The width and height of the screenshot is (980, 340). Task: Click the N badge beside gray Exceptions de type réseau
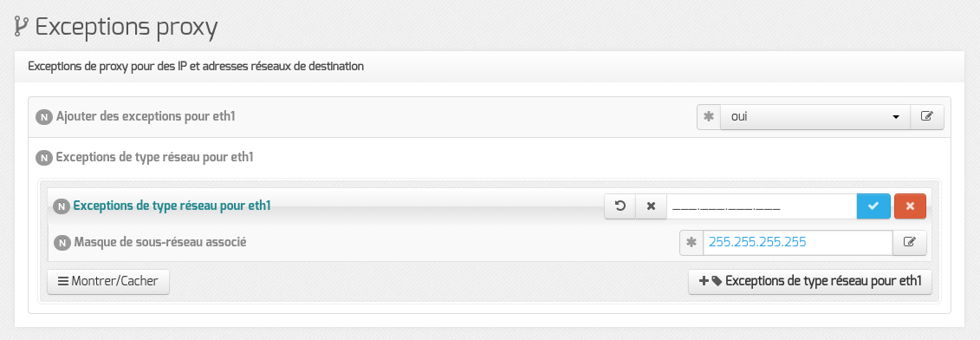coord(43,158)
